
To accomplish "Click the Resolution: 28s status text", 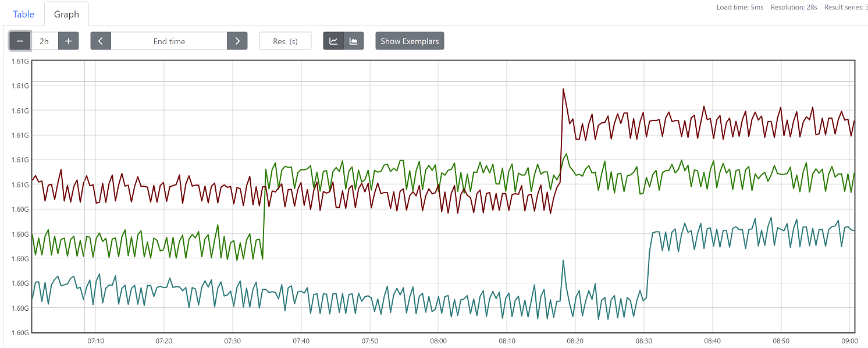I will pos(795,7).
